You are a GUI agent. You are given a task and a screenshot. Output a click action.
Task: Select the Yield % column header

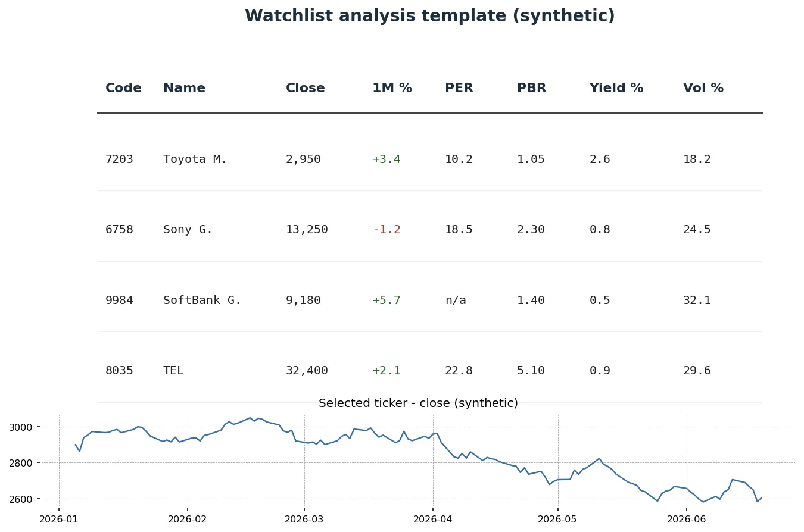pyautogui.click(x=616, y=89)
